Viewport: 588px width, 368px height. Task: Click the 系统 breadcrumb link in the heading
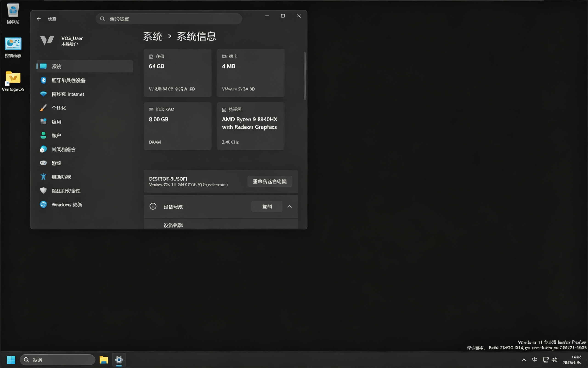[x=153, y=37]
